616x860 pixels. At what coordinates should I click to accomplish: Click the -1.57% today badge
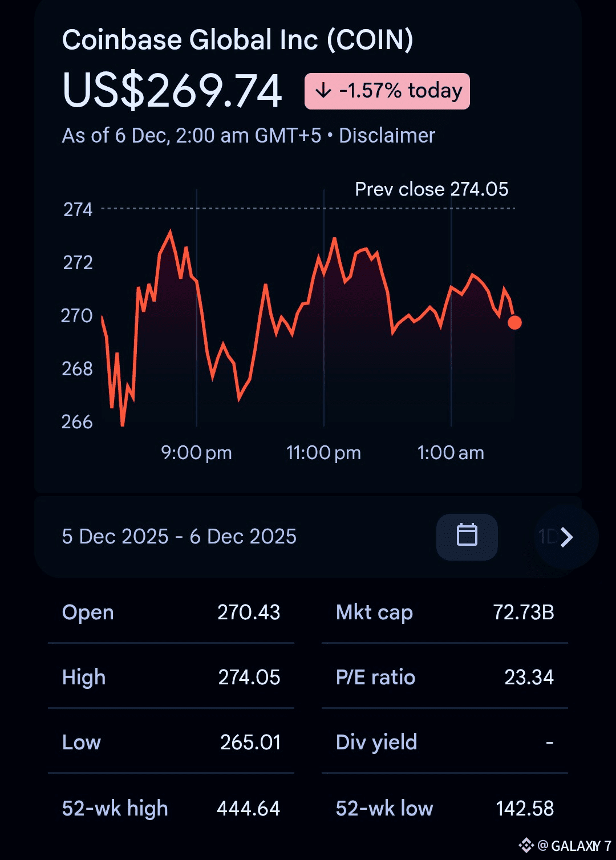[x=387, y=91]
